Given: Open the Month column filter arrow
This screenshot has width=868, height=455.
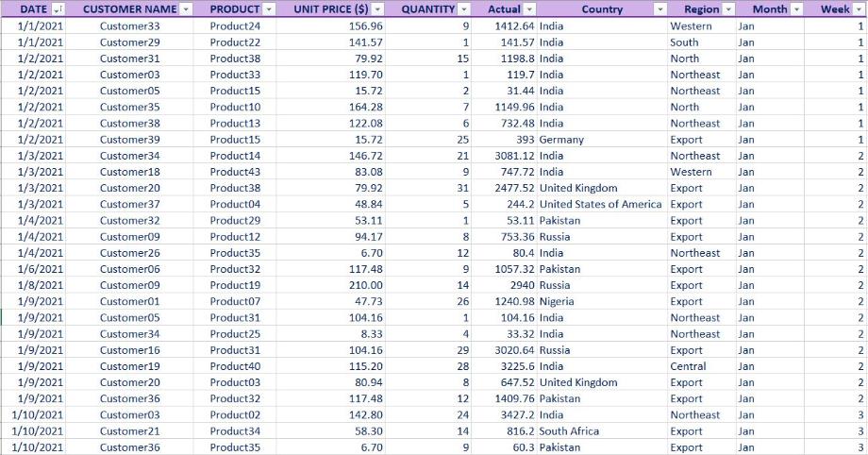Looking at the screenshot, I should [x=796, y=9].
